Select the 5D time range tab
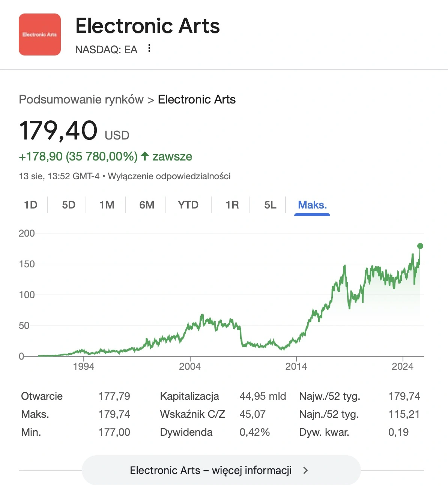 click(69, 205)
